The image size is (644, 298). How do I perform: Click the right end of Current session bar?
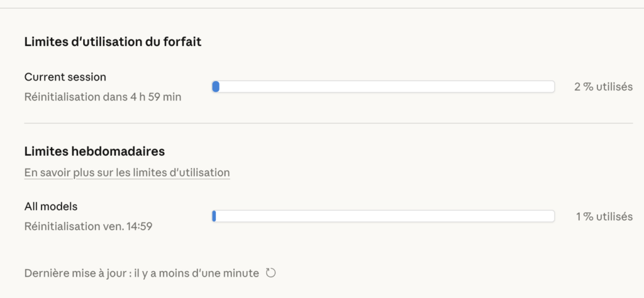pyautogui.click(x=551, y=87)
